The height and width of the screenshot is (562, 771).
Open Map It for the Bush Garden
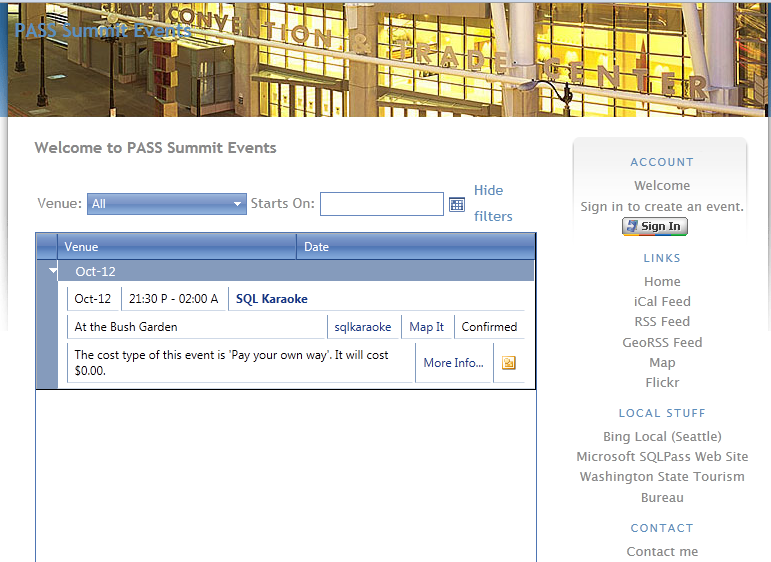point(426,327)
